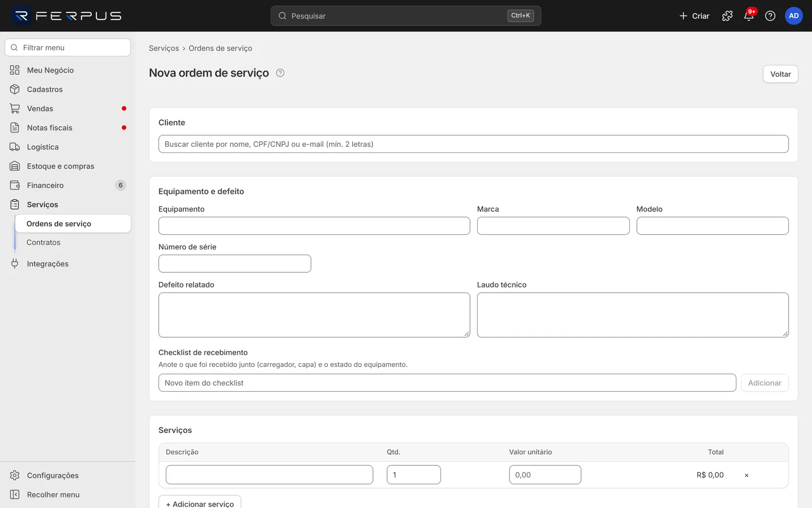Viewport: 812px width, 508px height.
Task: Click the Modelo input field
Action: tap(713, 226)
